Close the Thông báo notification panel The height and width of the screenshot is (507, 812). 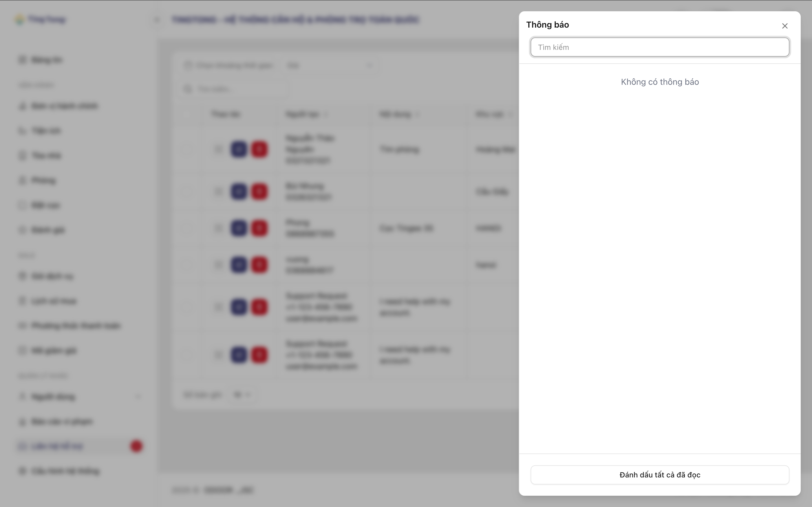tap(784, 26)
